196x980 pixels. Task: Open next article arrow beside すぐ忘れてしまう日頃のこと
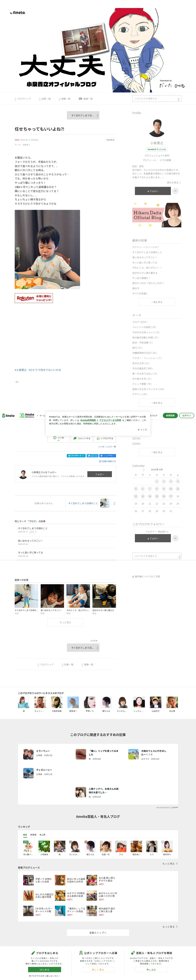pyautogui.click(x=114, y=503)
